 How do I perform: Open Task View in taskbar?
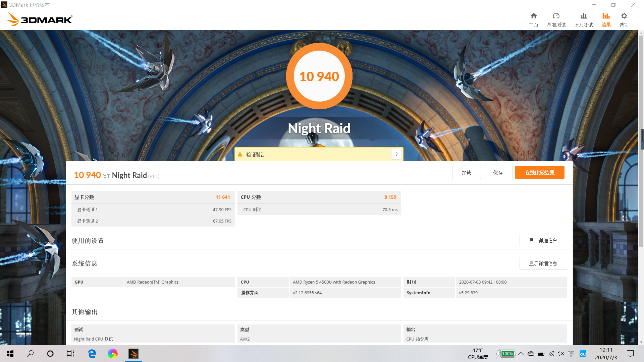click(x=70, y=354)
